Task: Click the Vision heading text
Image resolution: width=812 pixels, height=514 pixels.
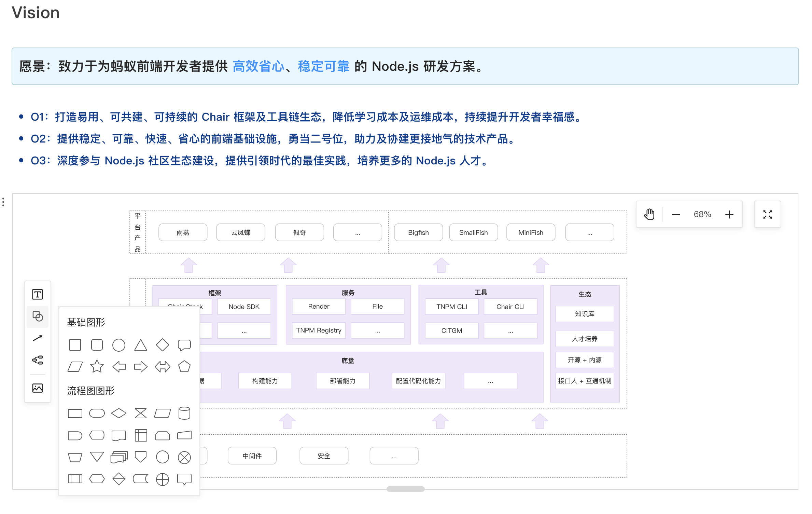Action: pos(36,13)
